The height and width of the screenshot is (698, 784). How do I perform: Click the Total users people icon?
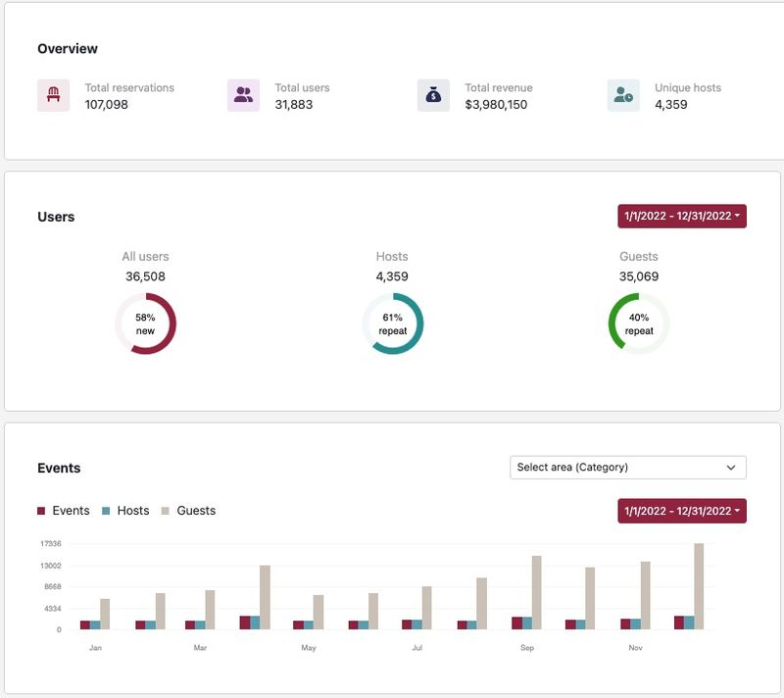point(243,96)
